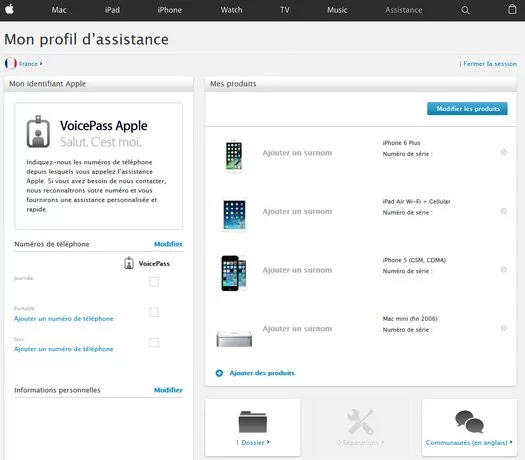This screenshot has height=460, width=525.
Task: Open the Music menu item
Action: pyautogui.click(x=337, y=10)
